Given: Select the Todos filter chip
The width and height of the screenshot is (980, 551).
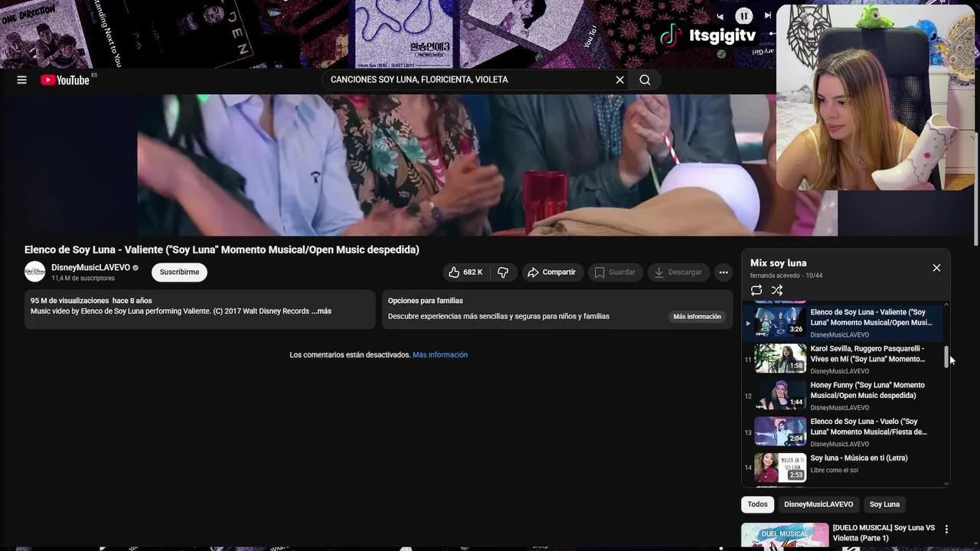Looking at the screenshot, I should 757,504.
